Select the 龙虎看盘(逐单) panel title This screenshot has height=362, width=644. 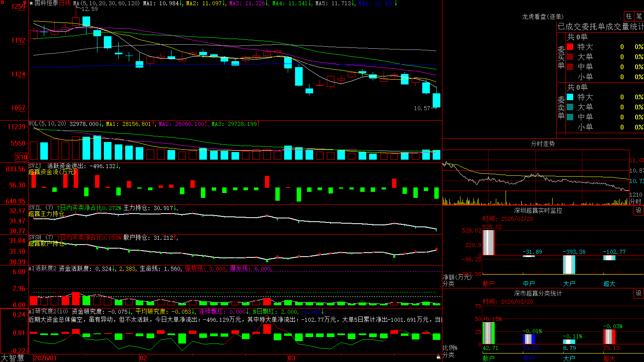coord(543,16)
